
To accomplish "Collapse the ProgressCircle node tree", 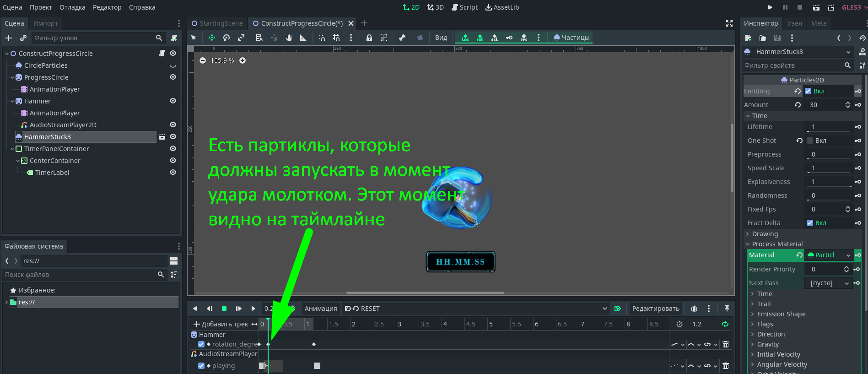I will 12,77.
